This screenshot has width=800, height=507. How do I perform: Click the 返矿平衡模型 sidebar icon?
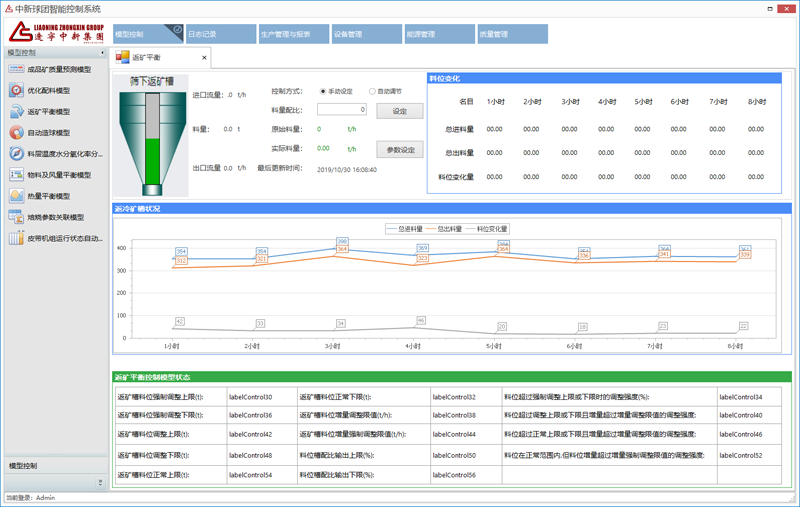click(16, 112)
